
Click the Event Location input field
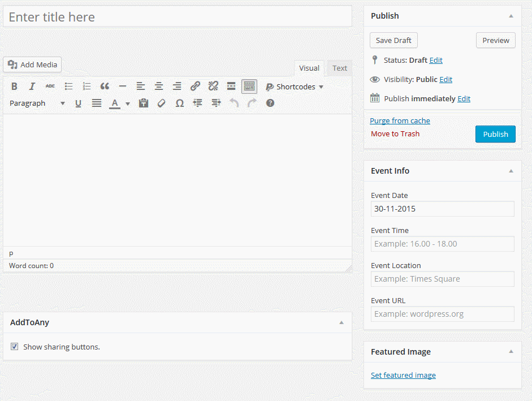(x=443, y=279)
